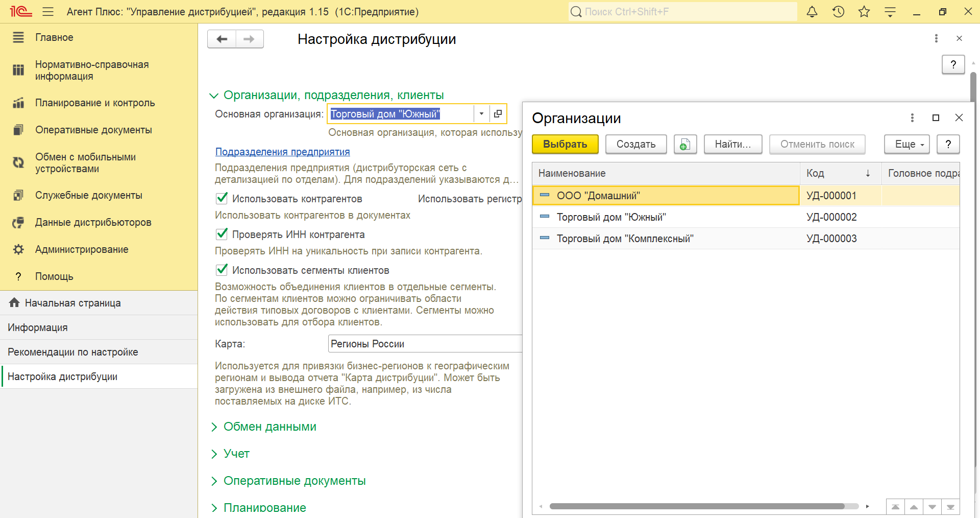980x518 pixels.
Task: Open the 1C main menu hamburger icon
Action: tap(48, 12)
